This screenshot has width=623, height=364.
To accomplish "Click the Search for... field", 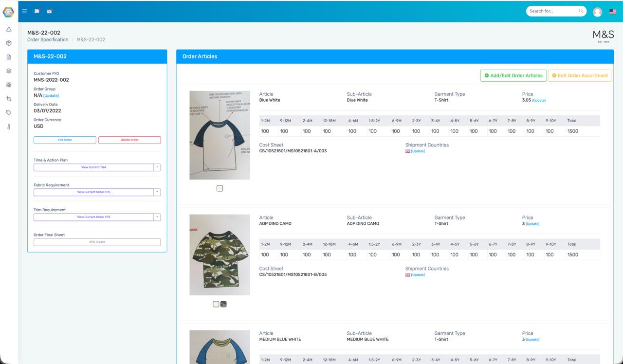I will [552, 11].
